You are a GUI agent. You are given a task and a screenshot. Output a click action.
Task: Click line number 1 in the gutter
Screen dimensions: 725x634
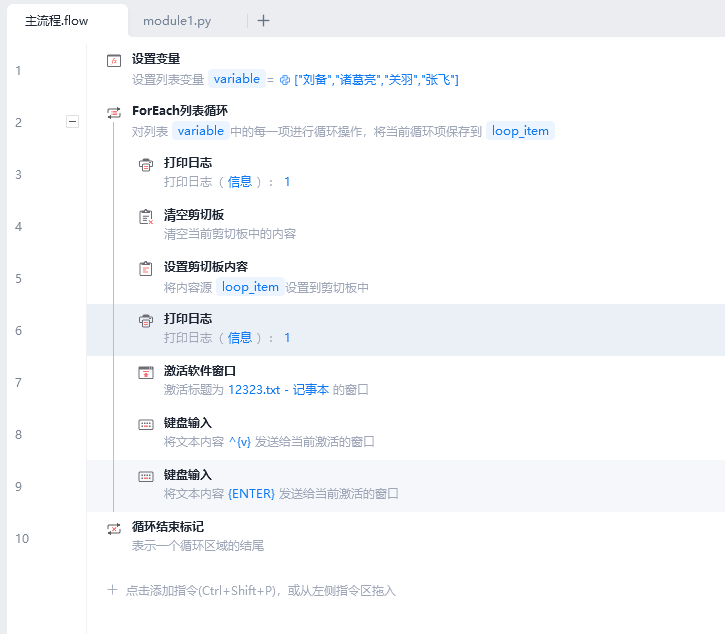[18, 71]
